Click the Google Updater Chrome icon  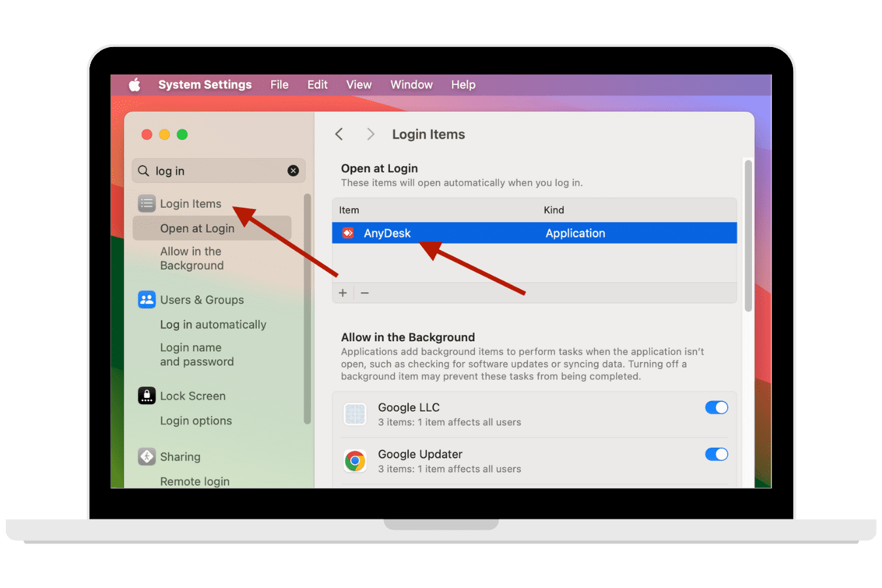tap(355, 461)
